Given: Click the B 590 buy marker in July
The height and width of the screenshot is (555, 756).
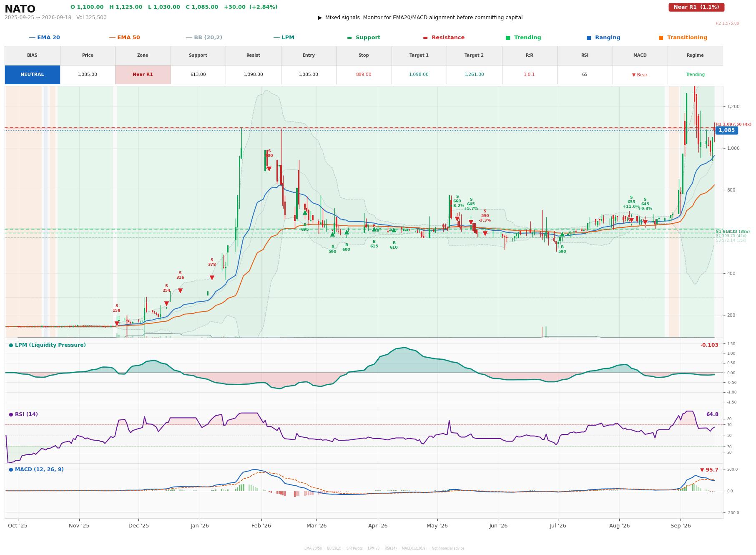Looking at the screenshot, I should tap(562, 234).
